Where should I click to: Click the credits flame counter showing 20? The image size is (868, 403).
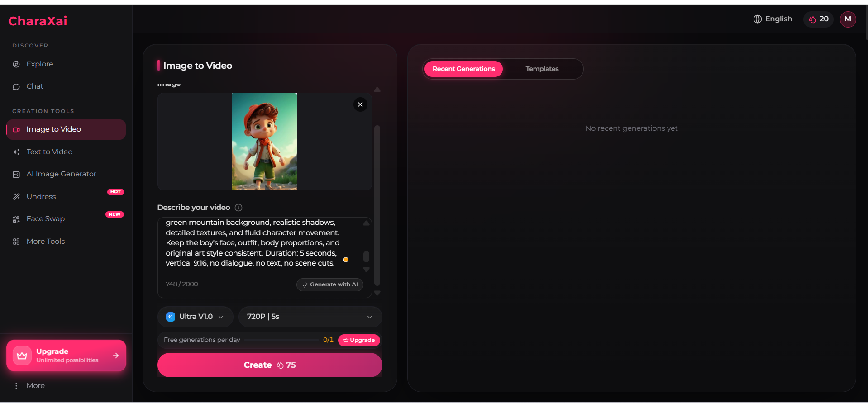pos(818,19)
